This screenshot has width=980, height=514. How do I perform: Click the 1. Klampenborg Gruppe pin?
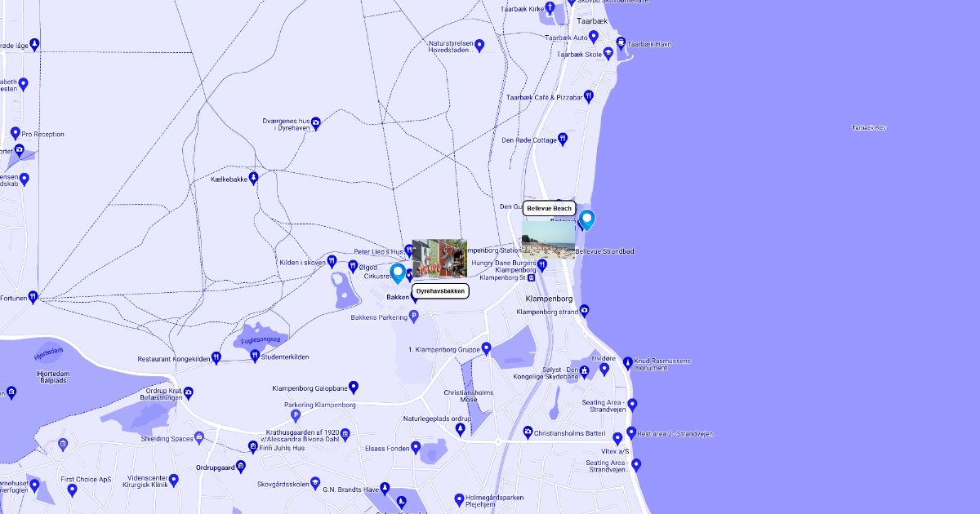click(487, 349)
